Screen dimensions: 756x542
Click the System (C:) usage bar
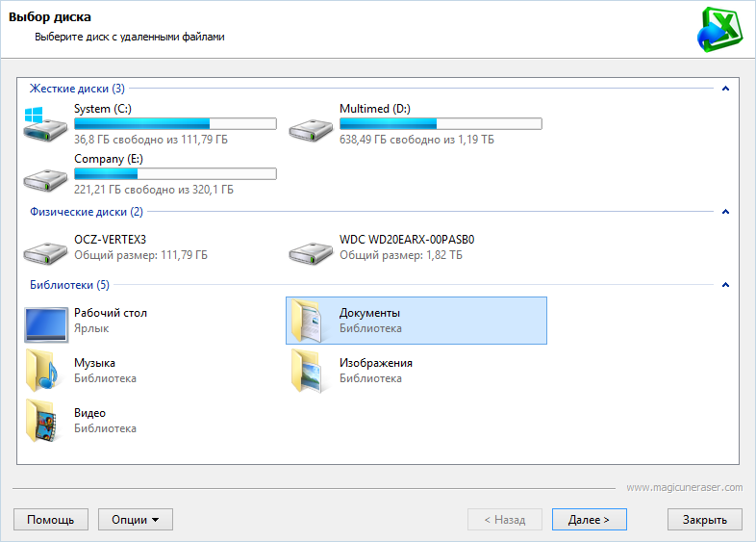click(175, 124)
